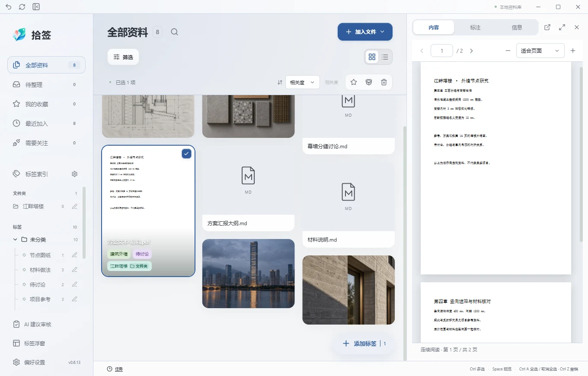Open tag index settings gear
This screenshot has width=588, height=376.
click(74, 174)
